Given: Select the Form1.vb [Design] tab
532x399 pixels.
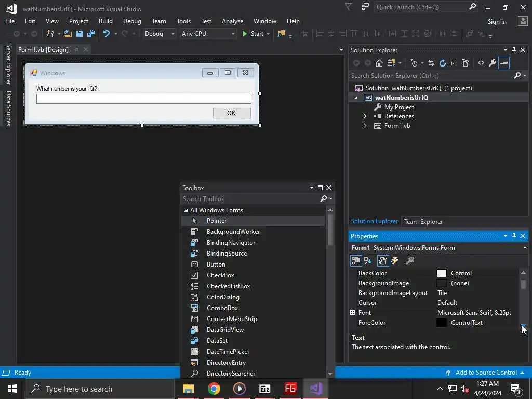Looking at the screenshot, I should pyautogui.click(x=43, y=49).
